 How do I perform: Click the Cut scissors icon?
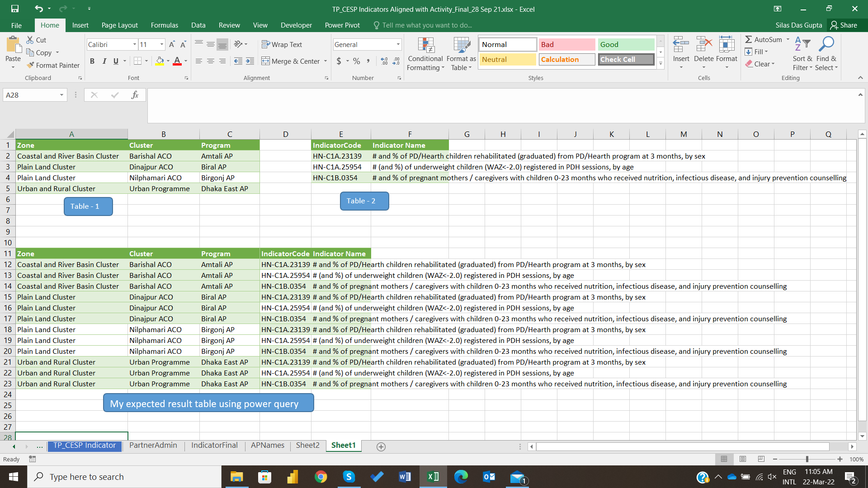point(30,40)
